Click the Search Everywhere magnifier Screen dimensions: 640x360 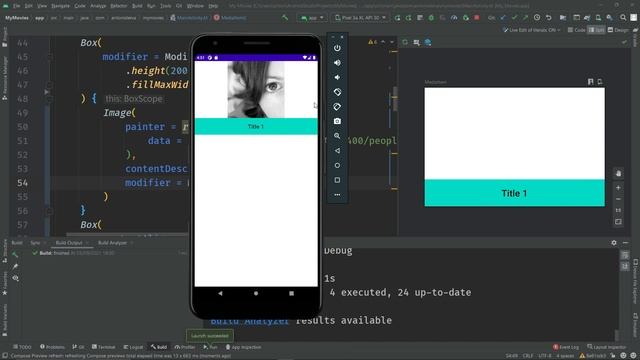click(623, 18)
